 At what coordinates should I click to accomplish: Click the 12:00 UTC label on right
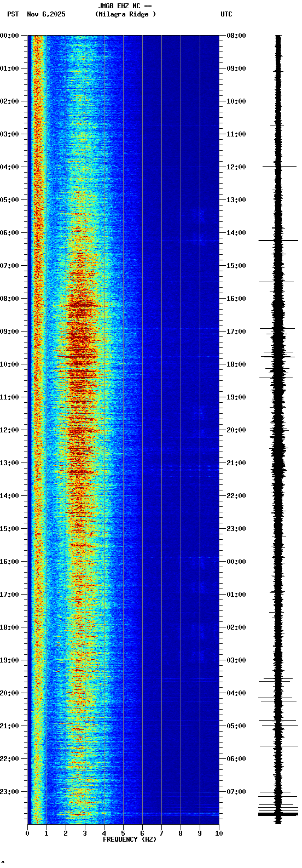(x=236, y=167)
